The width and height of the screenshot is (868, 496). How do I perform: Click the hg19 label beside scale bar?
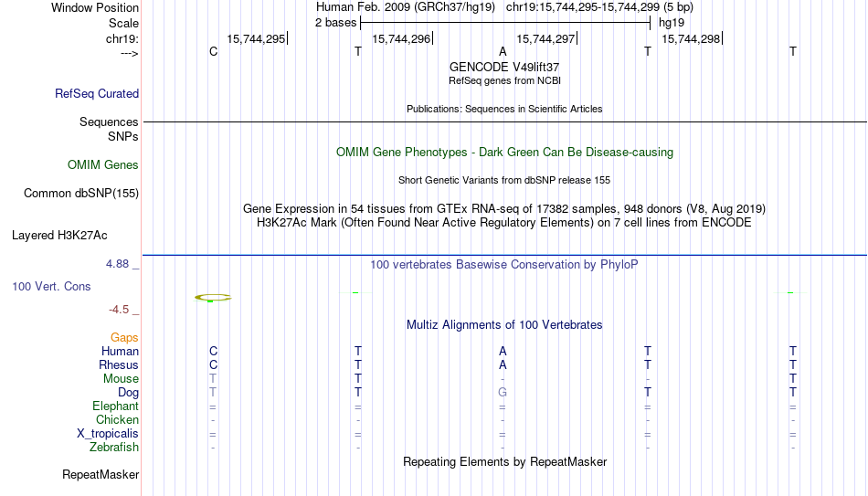672,23
